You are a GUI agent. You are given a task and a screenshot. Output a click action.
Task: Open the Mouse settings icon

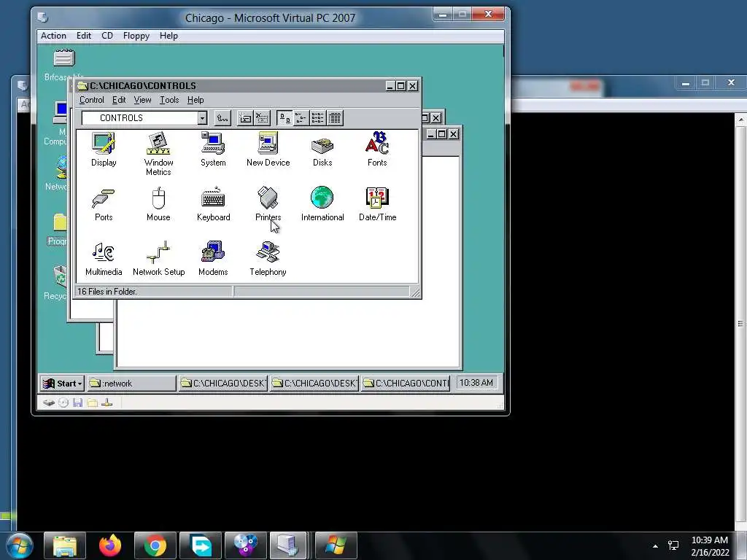pyautogui.click(x=158, y=204)
